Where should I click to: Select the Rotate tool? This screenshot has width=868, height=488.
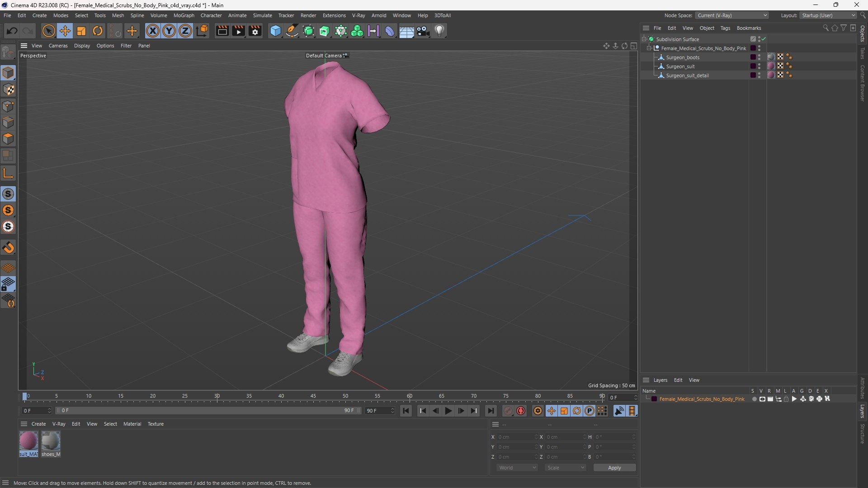[98, 31]
